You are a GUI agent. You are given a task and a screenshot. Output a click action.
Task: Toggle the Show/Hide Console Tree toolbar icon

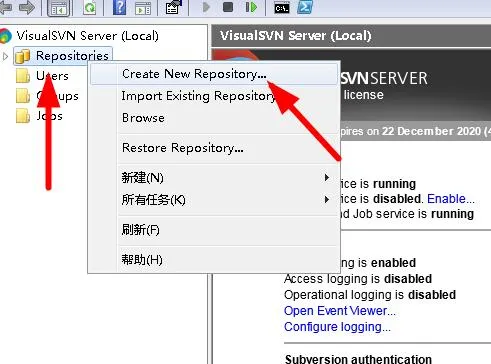[x=58, y=8]
